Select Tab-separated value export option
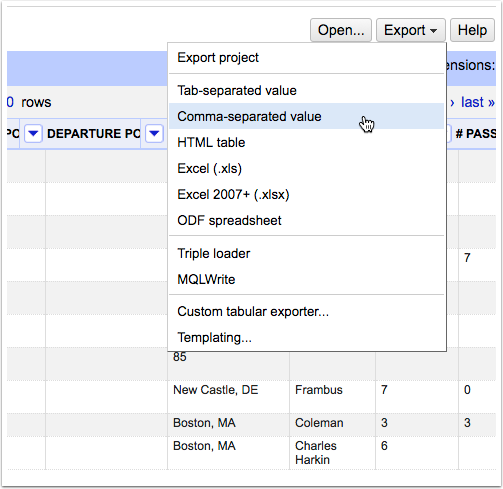The width and height of the screenshot is (503, 489). [x=306, y=90]
